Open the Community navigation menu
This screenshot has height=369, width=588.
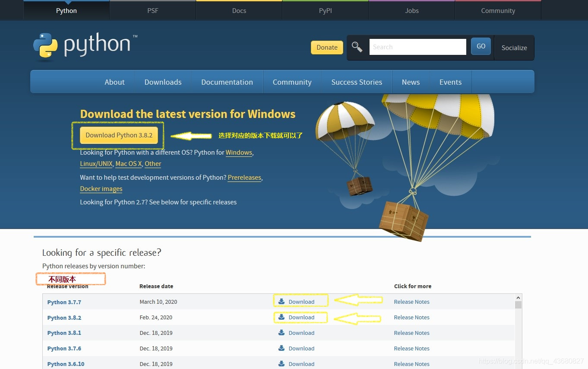click(x=292, y=82)
